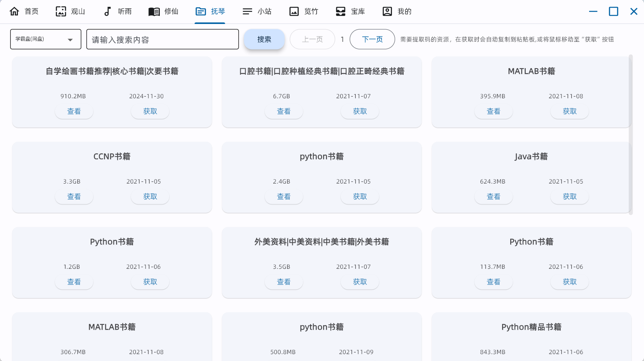Click the search content input field

(163, 39)
